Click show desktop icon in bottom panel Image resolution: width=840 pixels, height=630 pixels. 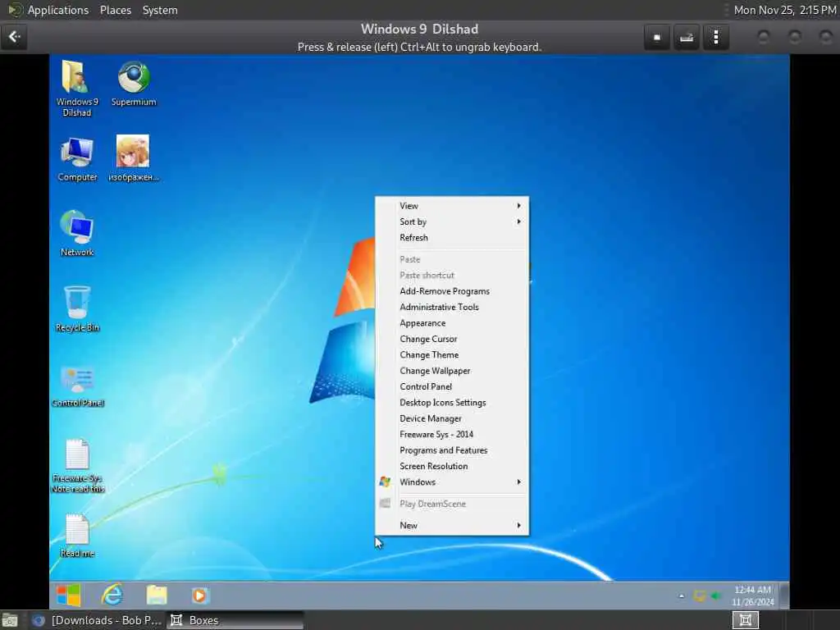tap(10, 620)
